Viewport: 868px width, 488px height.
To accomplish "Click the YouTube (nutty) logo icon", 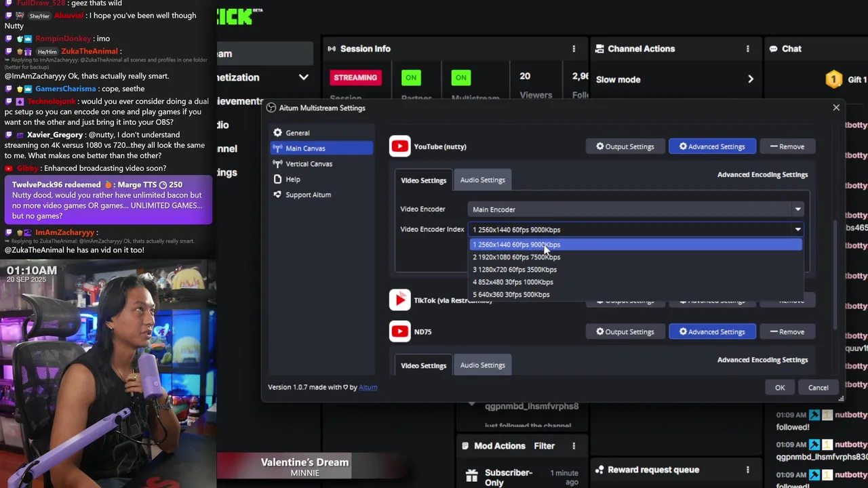I will point(400,146).
